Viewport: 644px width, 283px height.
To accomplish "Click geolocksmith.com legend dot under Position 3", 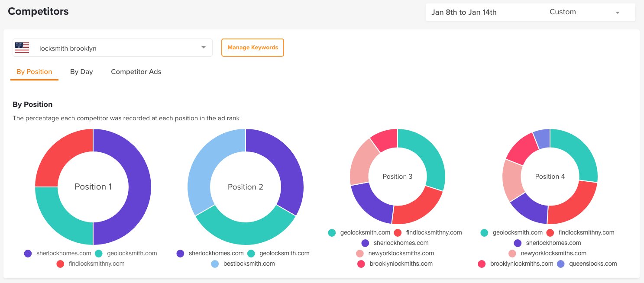I will (332, 232).
